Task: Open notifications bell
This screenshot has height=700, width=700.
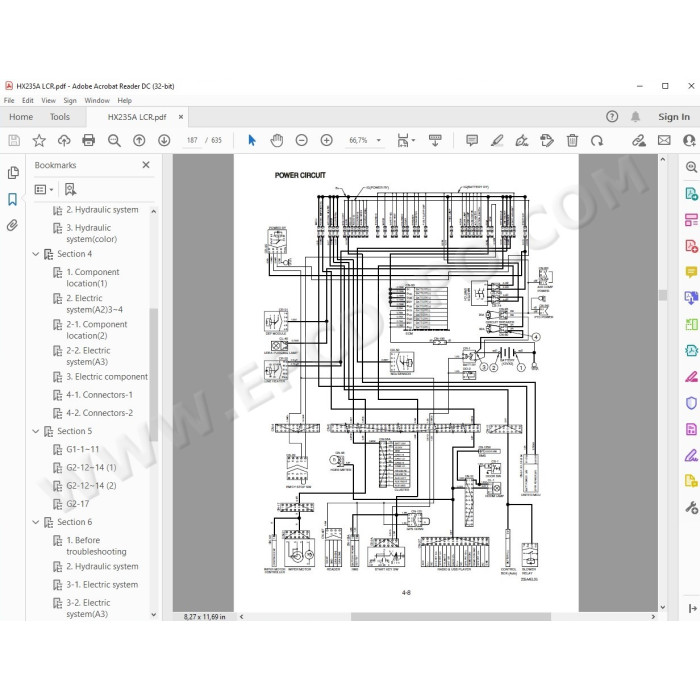Action: [635, 117]
